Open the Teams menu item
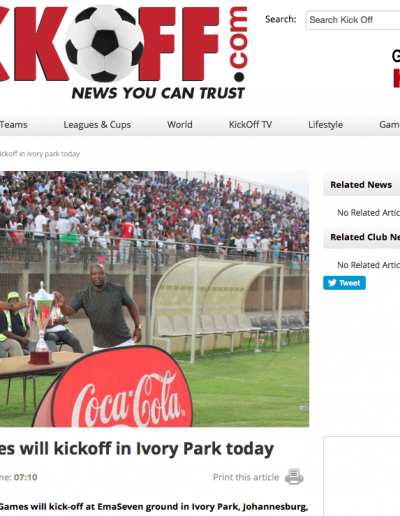 click(x=14, y=125)
